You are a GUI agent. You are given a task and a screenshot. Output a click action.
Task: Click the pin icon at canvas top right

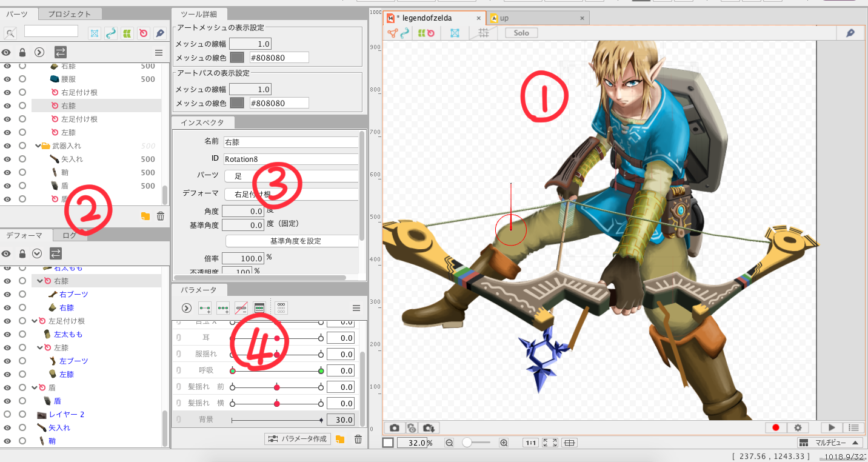click(x=850, y=33)
